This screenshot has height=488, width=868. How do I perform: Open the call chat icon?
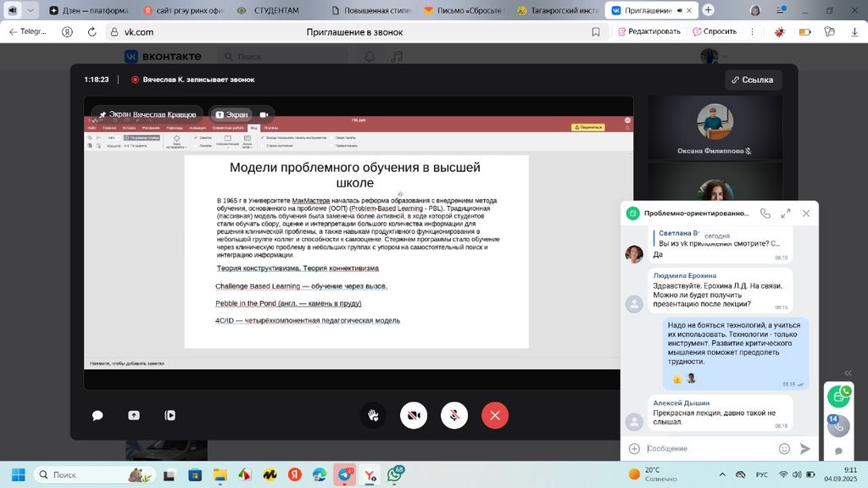click(x=97, y=416)
